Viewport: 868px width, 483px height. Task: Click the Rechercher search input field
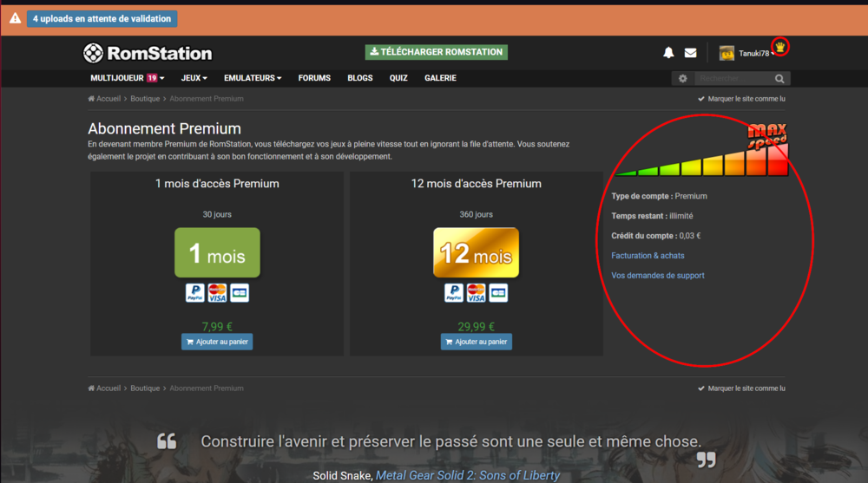[731, 79]
